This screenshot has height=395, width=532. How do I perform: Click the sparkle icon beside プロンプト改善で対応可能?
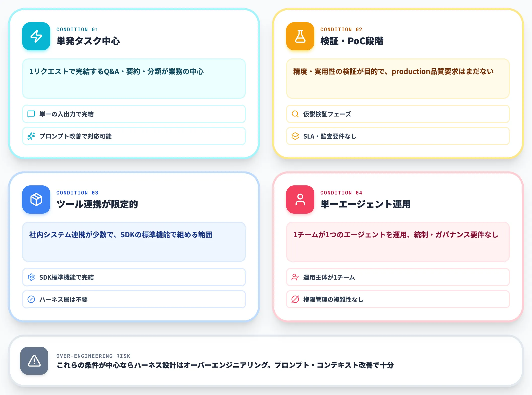[31, 136]
